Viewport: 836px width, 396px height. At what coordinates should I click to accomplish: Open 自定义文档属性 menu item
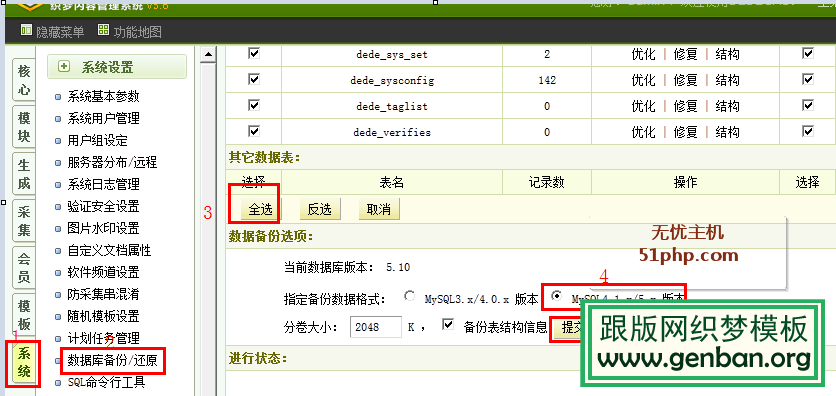[109, 250]
